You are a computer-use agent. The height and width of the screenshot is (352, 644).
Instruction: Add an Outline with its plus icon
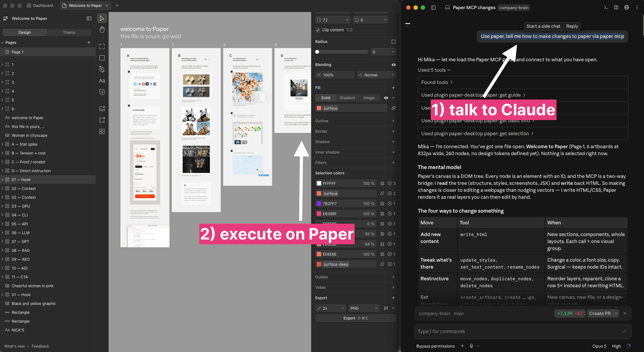pyautogui.click(x=393, y=121)
